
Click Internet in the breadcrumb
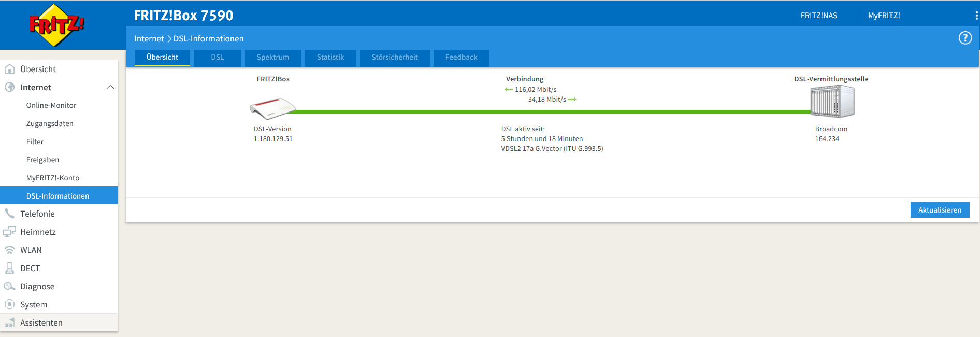click(x=149, y=38)
